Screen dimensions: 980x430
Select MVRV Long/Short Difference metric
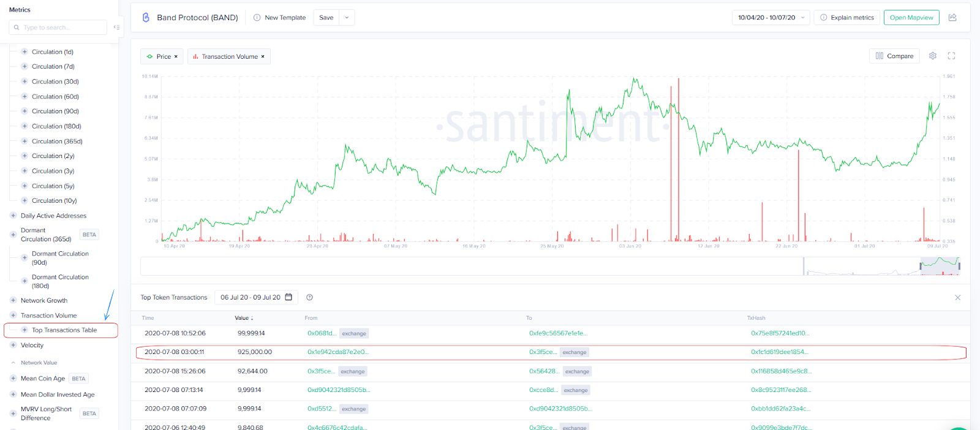46,413
